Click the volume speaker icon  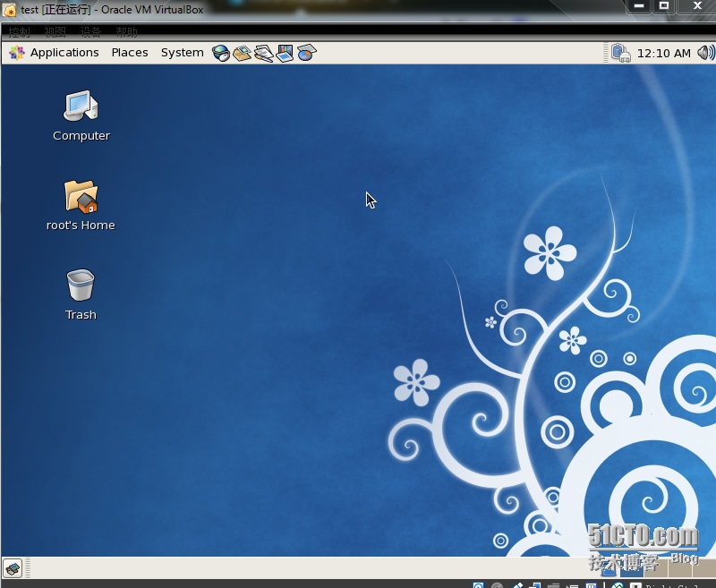[706, 53]
